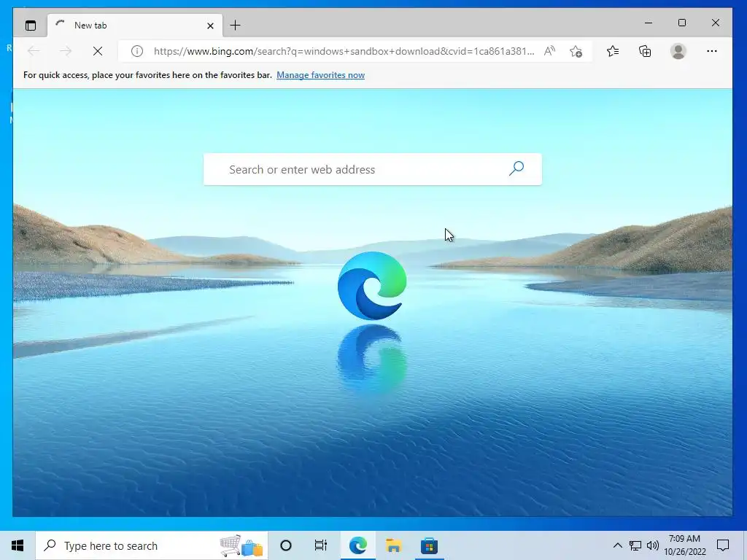This screenshot has width=747, height=560.
Task: Minimize the Edge window
Action: (649, 23)
